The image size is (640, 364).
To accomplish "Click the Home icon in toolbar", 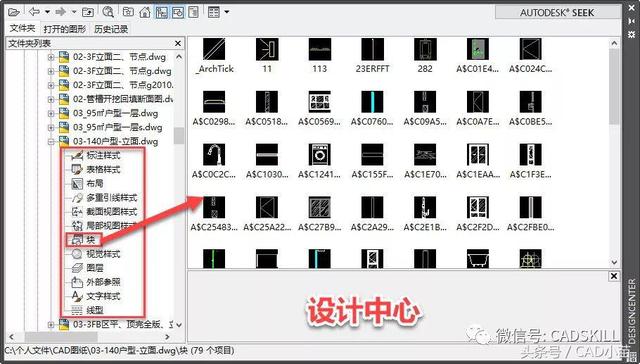I will point(145,12).
